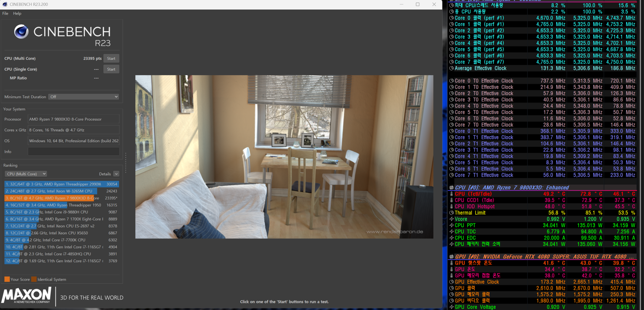This screenshot has width=644, height=310.
Task: Click the Vcore lightning bolt icon
Action: (x=452, y=219)
